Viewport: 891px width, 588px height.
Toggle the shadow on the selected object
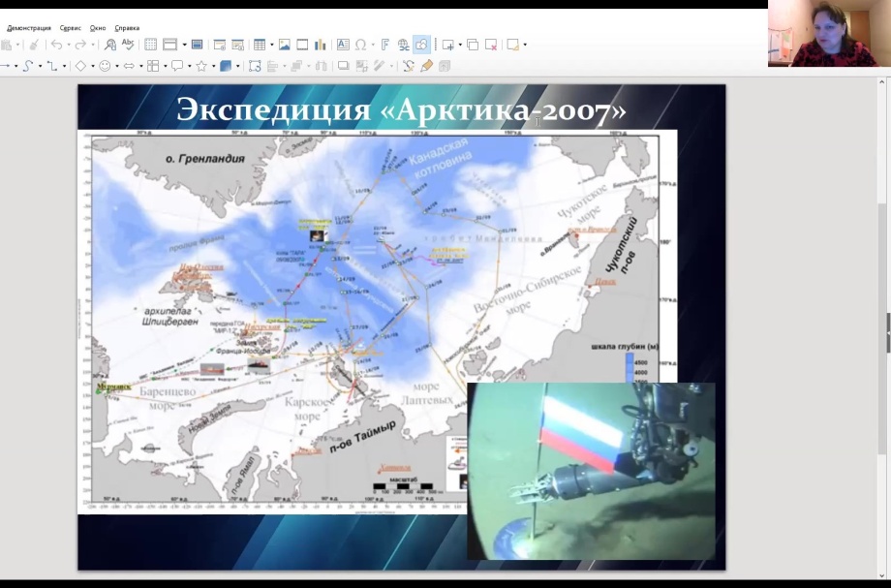pos(343,66)
